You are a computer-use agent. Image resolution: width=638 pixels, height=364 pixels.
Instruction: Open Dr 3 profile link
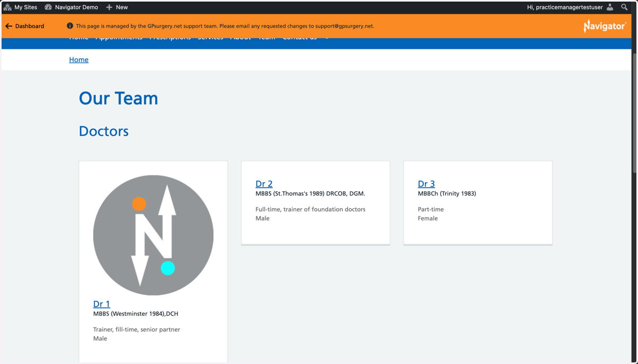pyautogui.click(x=426, y=184)
